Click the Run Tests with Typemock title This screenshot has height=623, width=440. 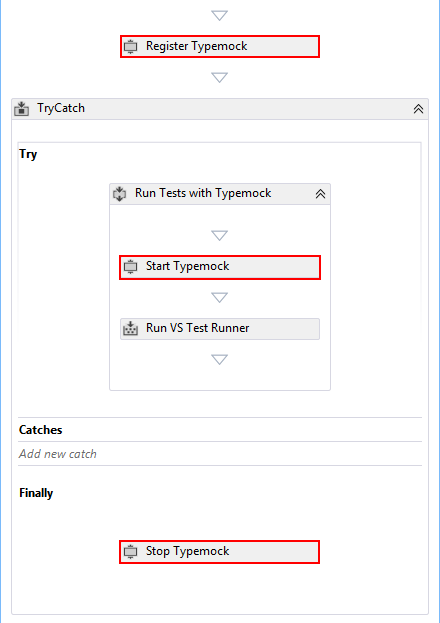coord(203,193)
